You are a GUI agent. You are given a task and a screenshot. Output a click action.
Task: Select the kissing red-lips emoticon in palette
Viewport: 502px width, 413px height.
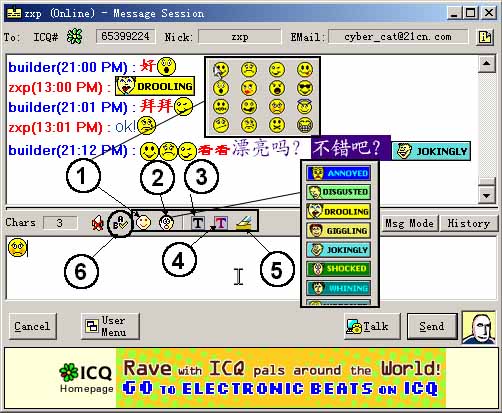(249, 88)
